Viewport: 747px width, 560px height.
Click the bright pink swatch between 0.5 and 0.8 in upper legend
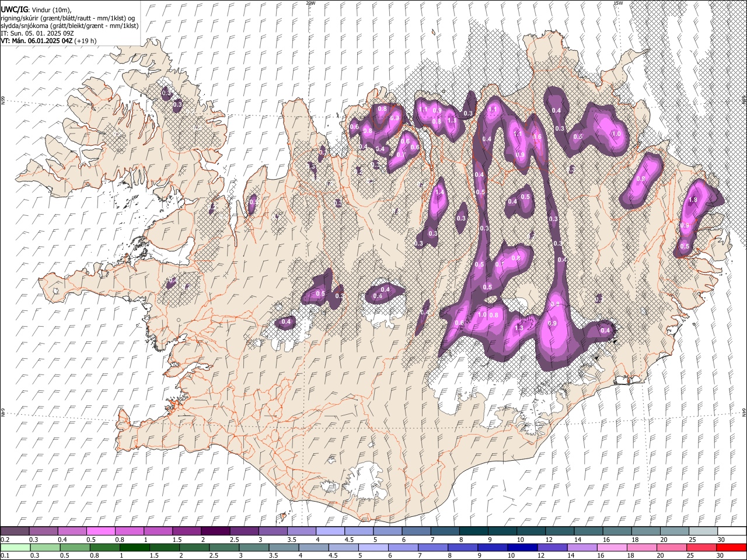coord(101,531)
